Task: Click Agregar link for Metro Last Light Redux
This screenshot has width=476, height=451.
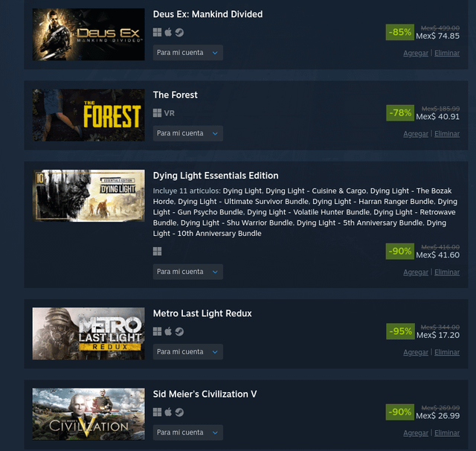Action: pos(416,352)
